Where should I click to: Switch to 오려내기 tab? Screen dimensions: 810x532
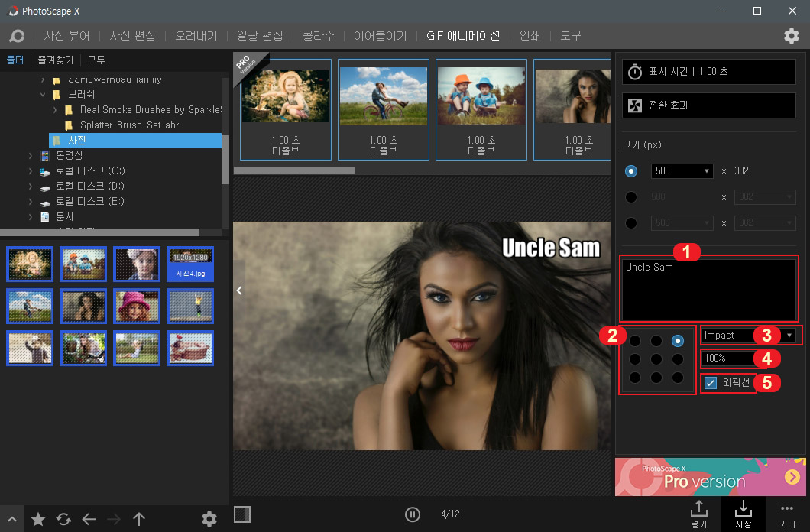[x=196, y=36]
